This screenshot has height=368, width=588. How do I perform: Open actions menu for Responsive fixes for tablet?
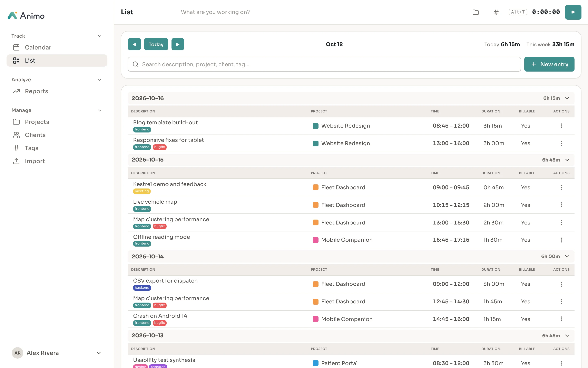coord(561,143)
